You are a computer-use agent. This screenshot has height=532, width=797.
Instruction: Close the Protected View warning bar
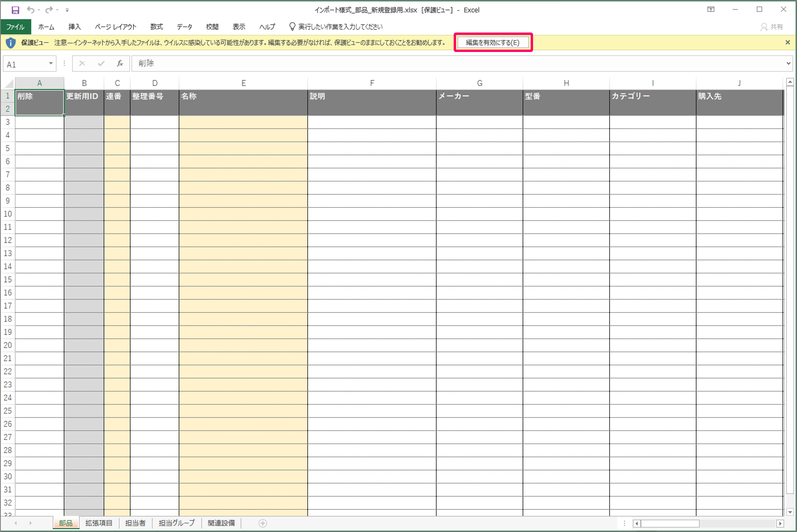787,42
